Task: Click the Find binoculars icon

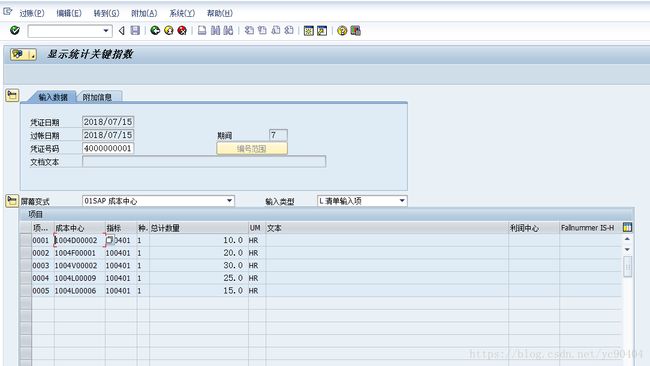Action: 216,30
